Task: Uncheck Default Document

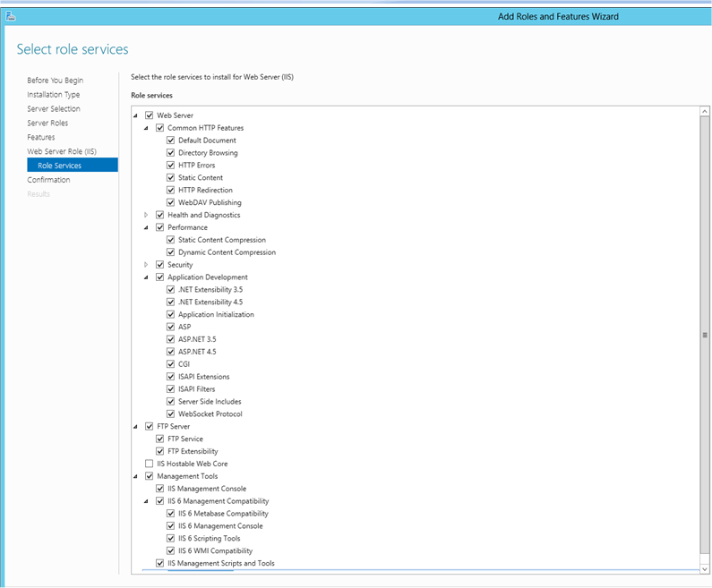Action: pos(171,141)
